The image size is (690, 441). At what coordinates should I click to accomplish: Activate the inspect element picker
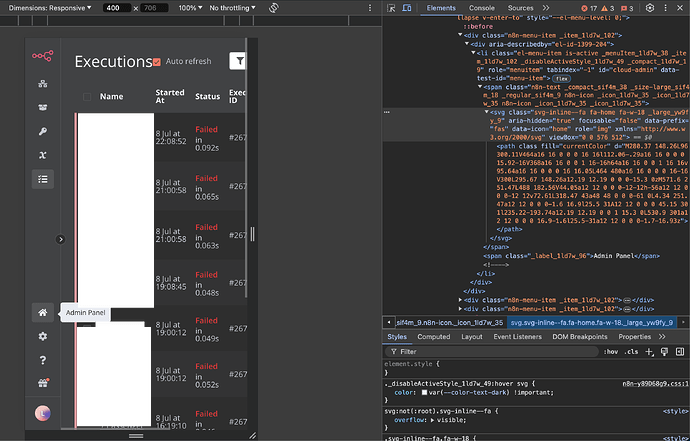[x=391, y=8]
